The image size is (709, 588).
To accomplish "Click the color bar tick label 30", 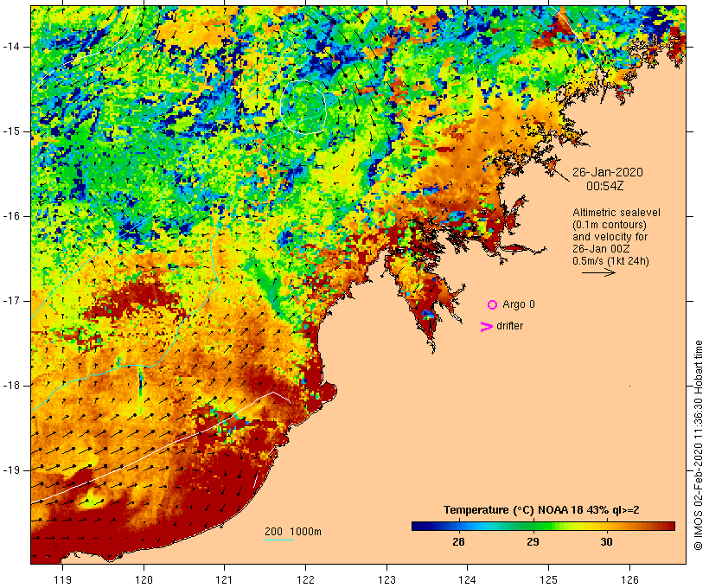I will coord(607,542).
